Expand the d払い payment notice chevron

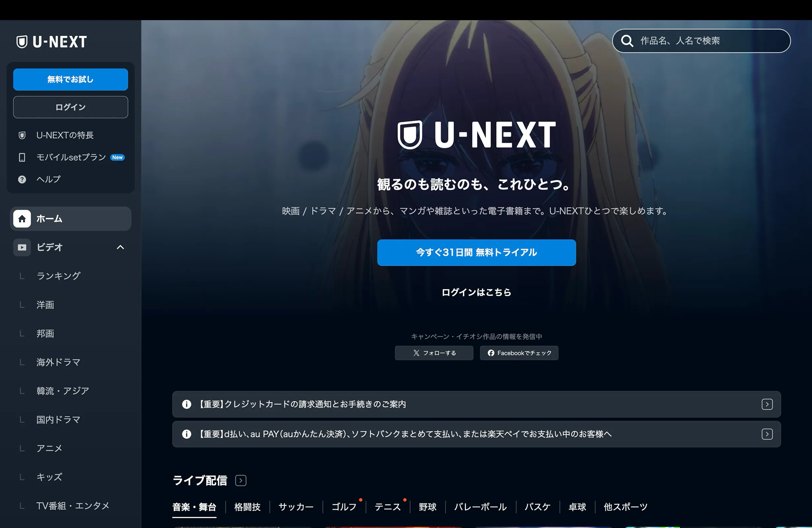[767, 434]
